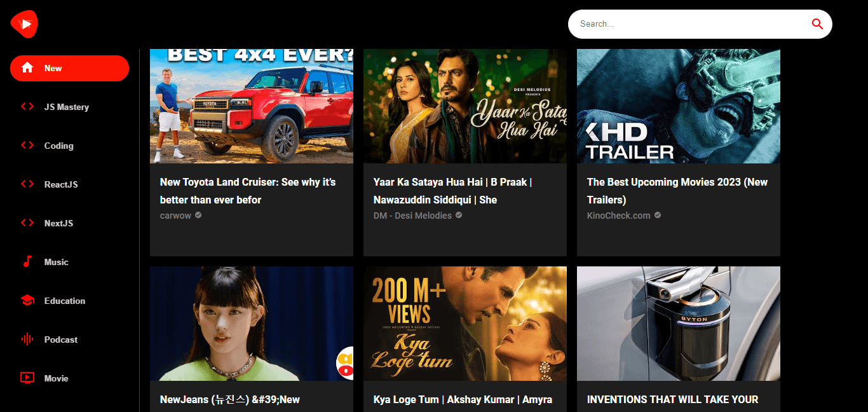Click verified badge next to DM - Desi Melodies
The image size is (868, 412).
pyautogui.click(x=459, y=216)
